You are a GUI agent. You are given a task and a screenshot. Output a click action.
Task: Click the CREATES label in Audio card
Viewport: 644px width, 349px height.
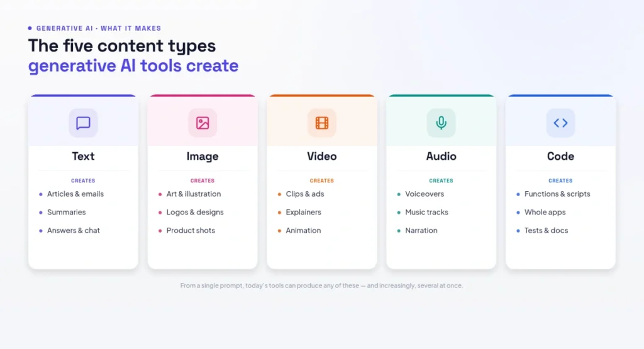point(441,180)
